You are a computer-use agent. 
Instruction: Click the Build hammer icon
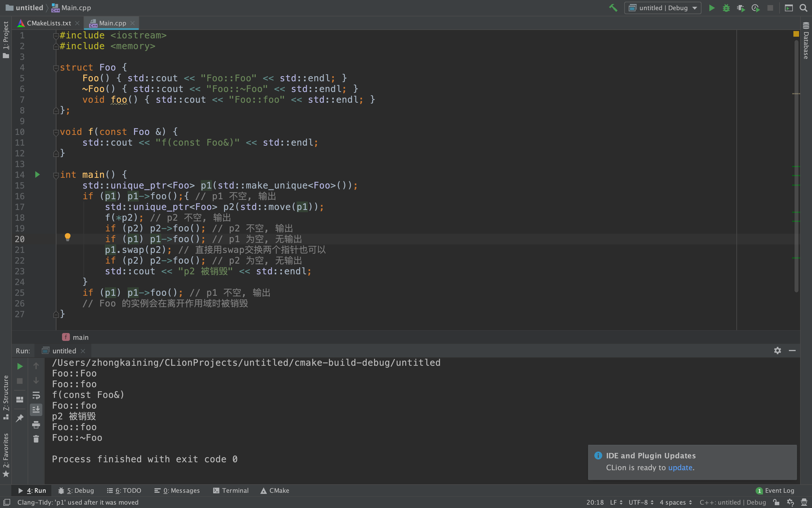point(613,8)
